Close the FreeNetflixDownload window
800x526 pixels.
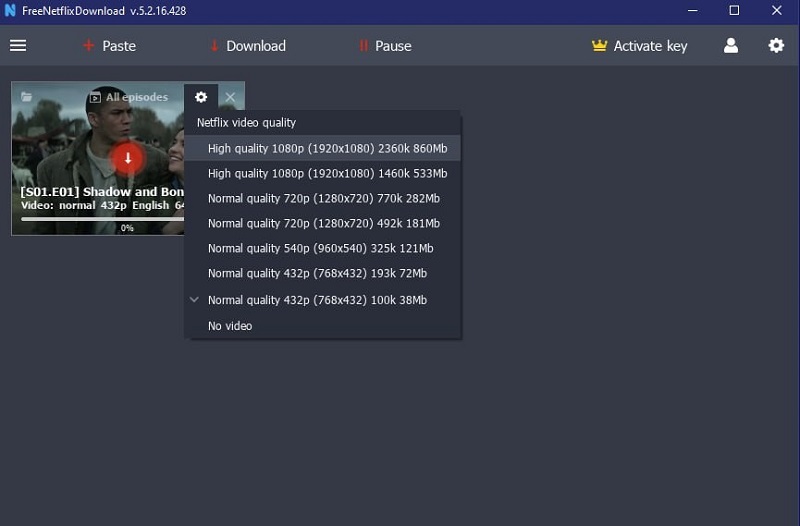(777, 10)
